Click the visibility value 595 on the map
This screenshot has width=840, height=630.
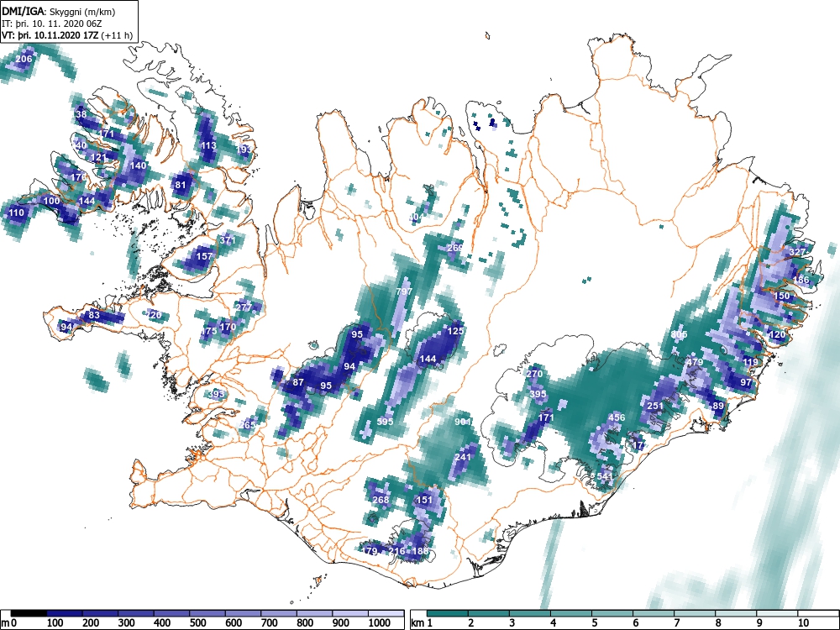(x=386, y=422)
